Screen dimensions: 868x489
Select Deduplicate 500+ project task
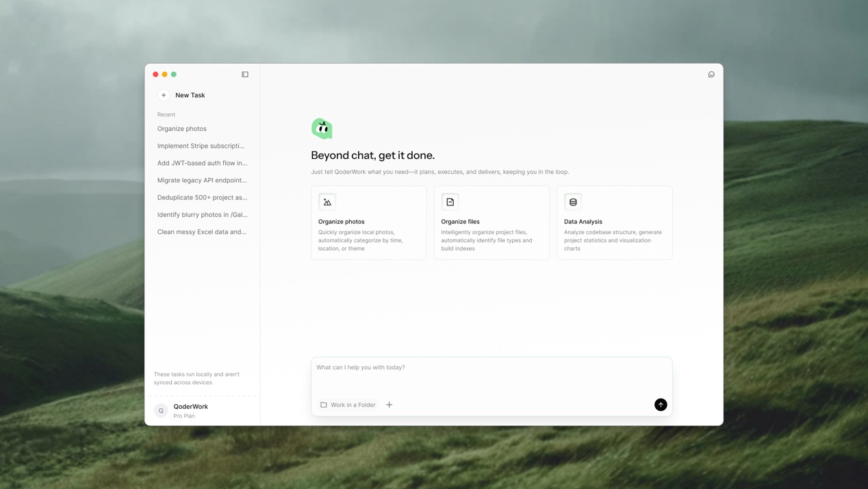point(202,197)
